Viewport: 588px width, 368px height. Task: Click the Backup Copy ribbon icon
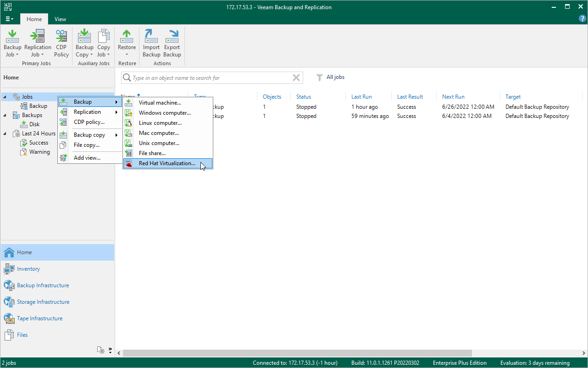84,36
